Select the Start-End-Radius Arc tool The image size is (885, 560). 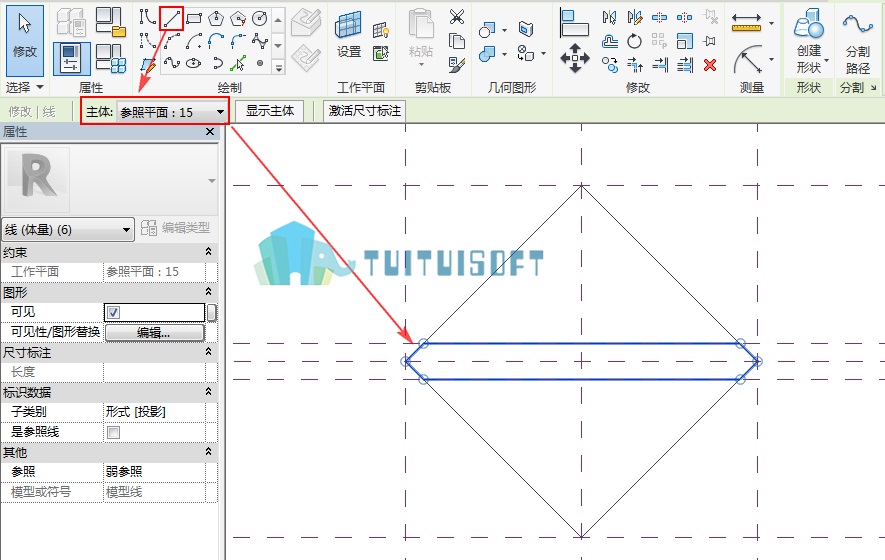click(172, 41)
